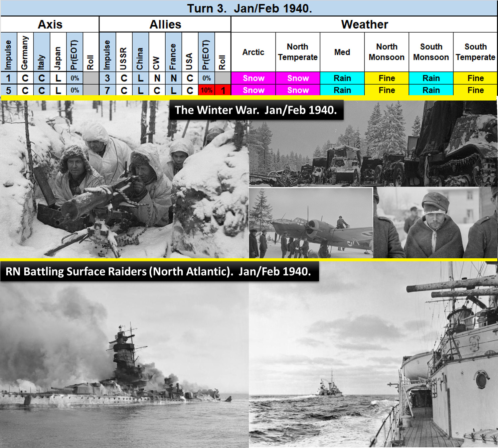Select Japan's "L" cell in impulse 1 row

pyautogui.click(x=58, y=78)
